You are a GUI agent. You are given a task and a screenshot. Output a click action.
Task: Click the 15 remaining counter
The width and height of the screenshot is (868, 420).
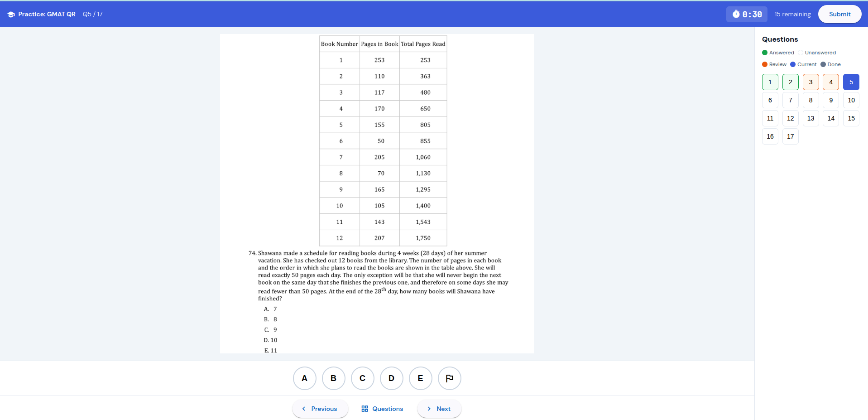(x=792, y=14)
